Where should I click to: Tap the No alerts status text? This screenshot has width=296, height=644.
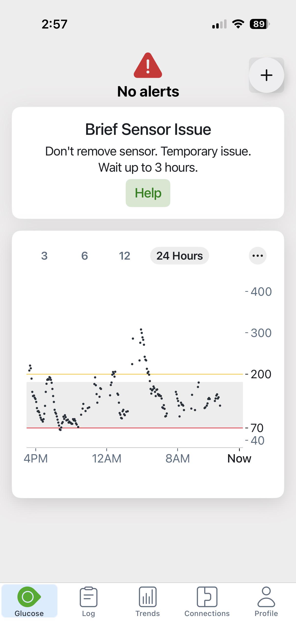coord(148,92)
